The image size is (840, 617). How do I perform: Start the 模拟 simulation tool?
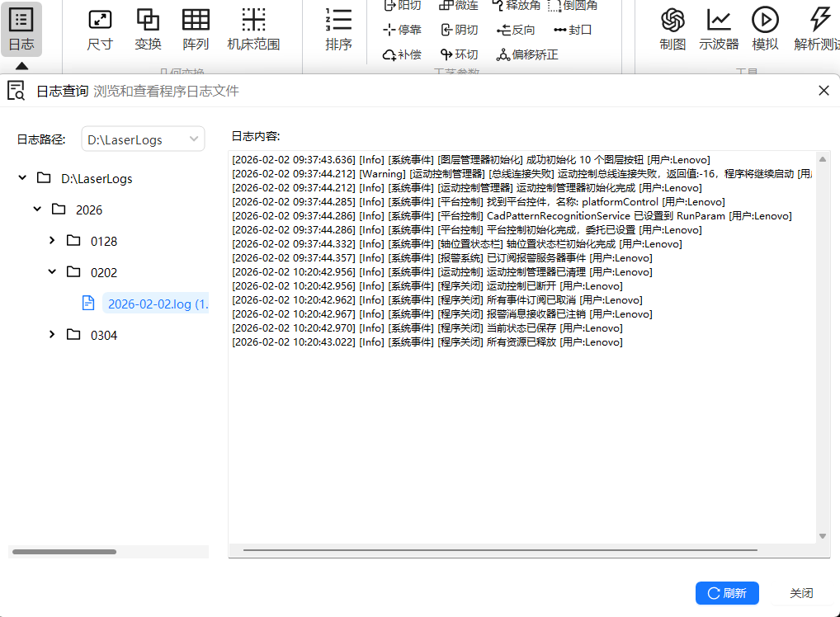pyautogui.click(x=765, y=30)
